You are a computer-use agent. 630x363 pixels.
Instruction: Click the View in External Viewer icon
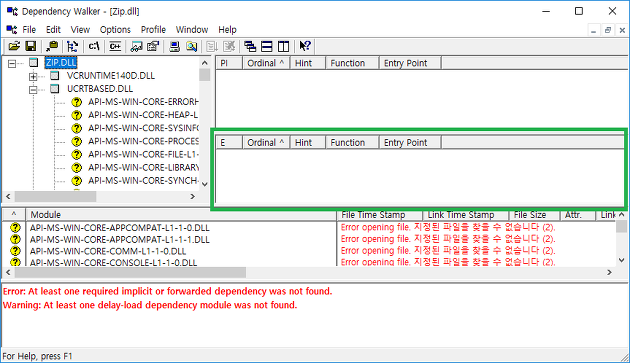coord(136,47)
